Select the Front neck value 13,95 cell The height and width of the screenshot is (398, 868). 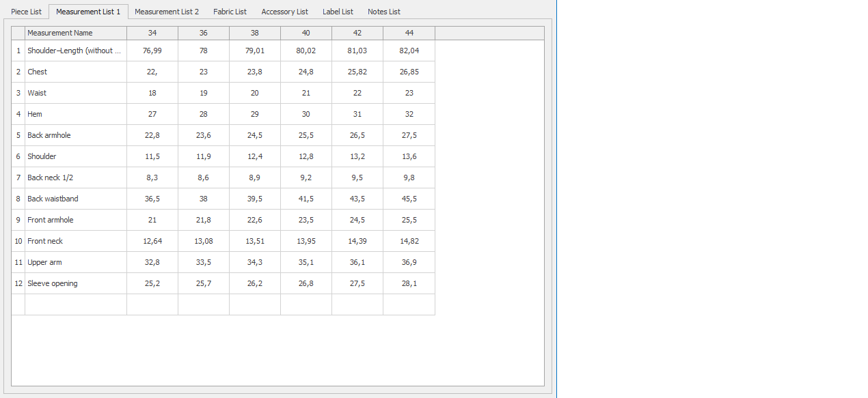point(306,241)
